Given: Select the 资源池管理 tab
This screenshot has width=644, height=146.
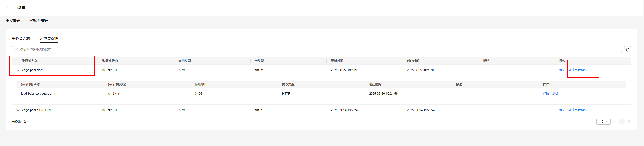Looking at the screenshot, I should [39, 21].
